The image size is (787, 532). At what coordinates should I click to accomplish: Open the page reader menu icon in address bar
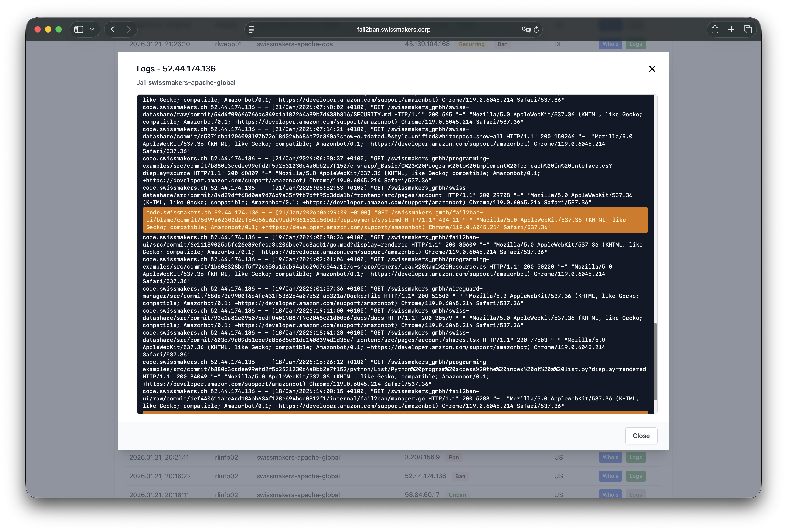click(251, 30)
